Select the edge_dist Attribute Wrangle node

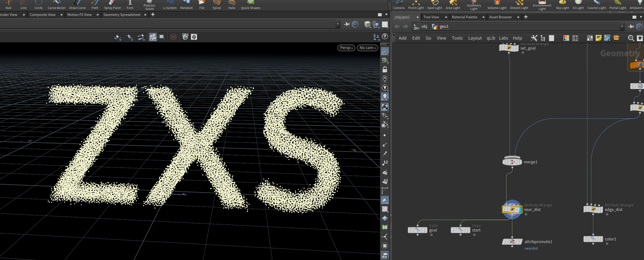click(x=593, y=209)
